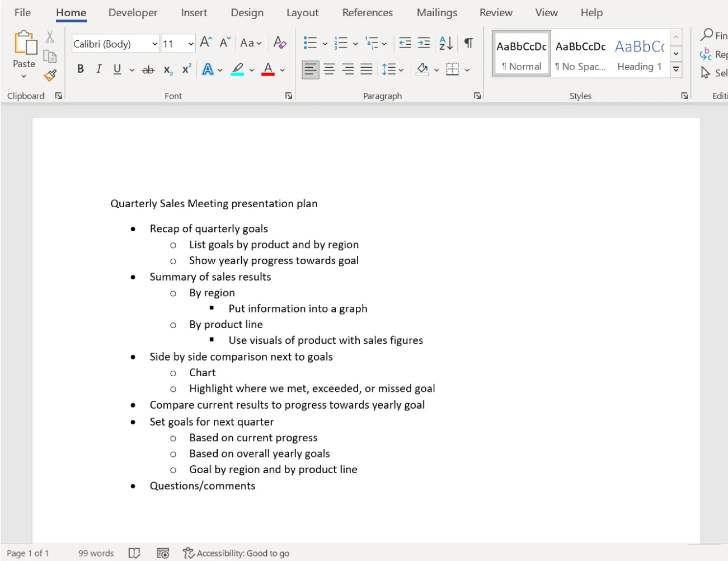The width and height of the screenshot is (728, 561).
Task: Open the font name dropdown
Action: 154,43
